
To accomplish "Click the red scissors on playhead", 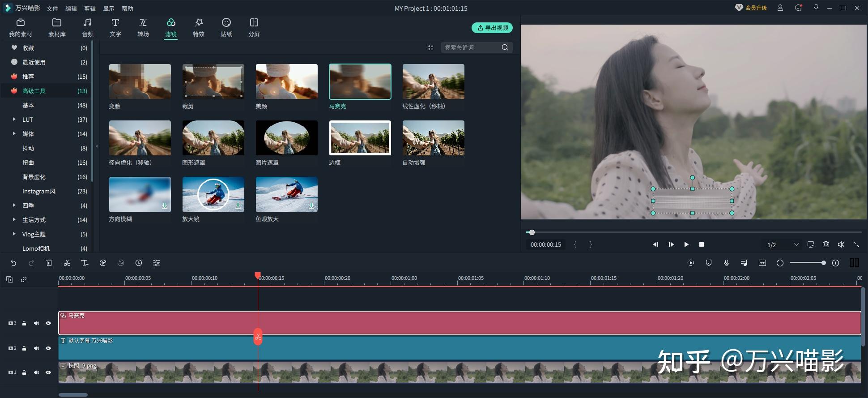I will point(258,337).
